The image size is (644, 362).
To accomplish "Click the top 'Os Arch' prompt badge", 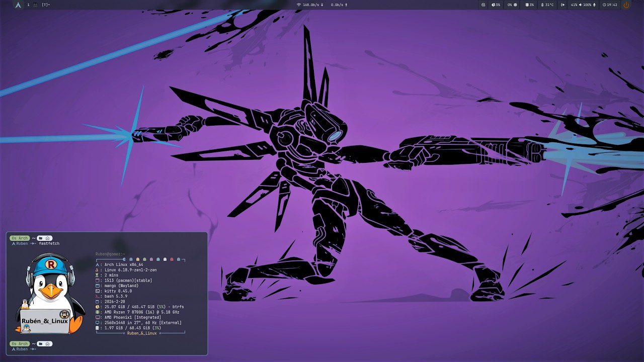I will tap(20, 238).
